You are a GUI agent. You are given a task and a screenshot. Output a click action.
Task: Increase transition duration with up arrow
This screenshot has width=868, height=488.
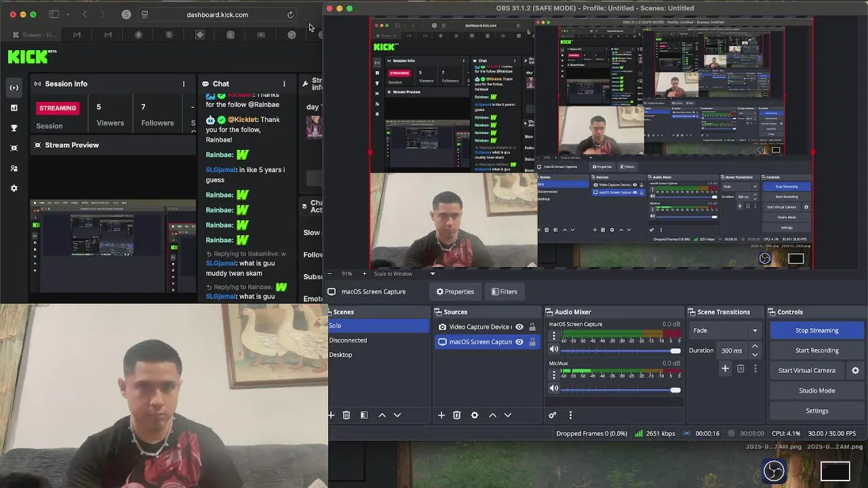pos(755,346)
